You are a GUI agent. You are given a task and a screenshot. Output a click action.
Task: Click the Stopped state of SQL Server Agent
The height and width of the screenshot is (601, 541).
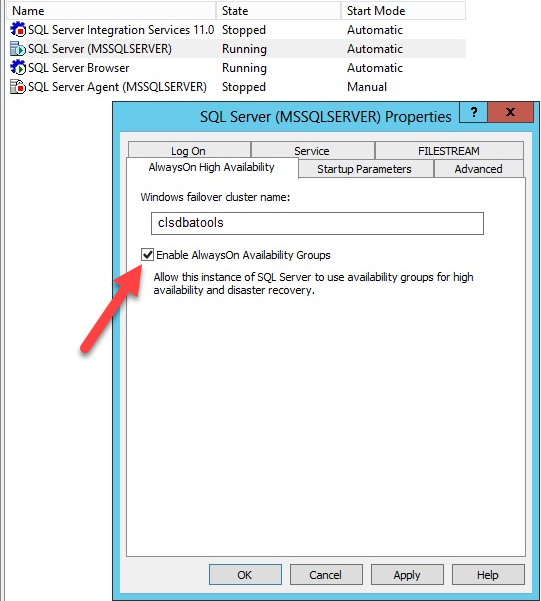(x=244, y=87)
